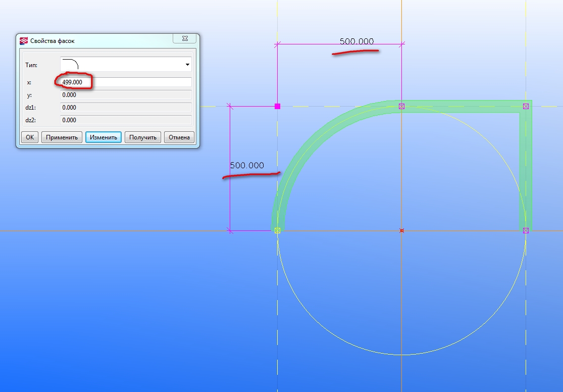Click the red center point of circle
The width and height of the screenshot is (563, 392).
[402, 231]
